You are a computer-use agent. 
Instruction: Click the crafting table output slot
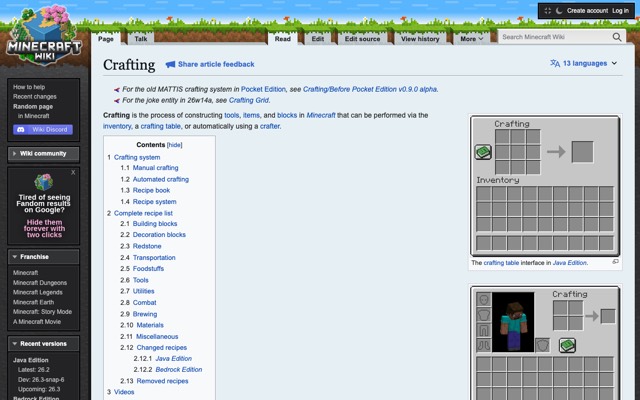tap(582, 152)
